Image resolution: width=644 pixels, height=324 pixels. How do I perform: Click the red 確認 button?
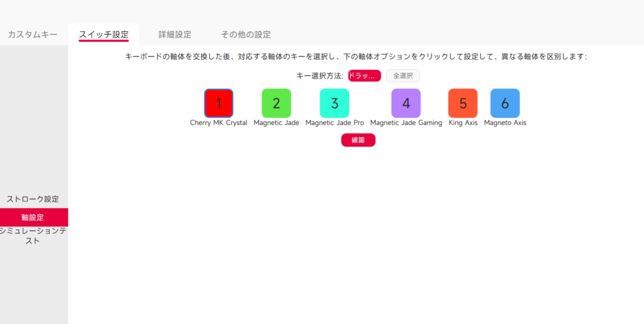pyautogui.click(x=358, y=140)
